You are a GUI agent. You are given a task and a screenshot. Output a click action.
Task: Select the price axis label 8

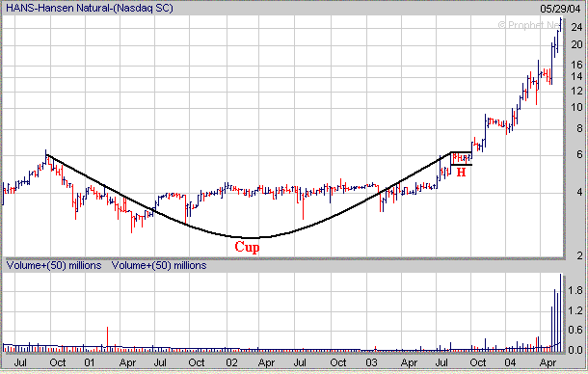[579, 128]
